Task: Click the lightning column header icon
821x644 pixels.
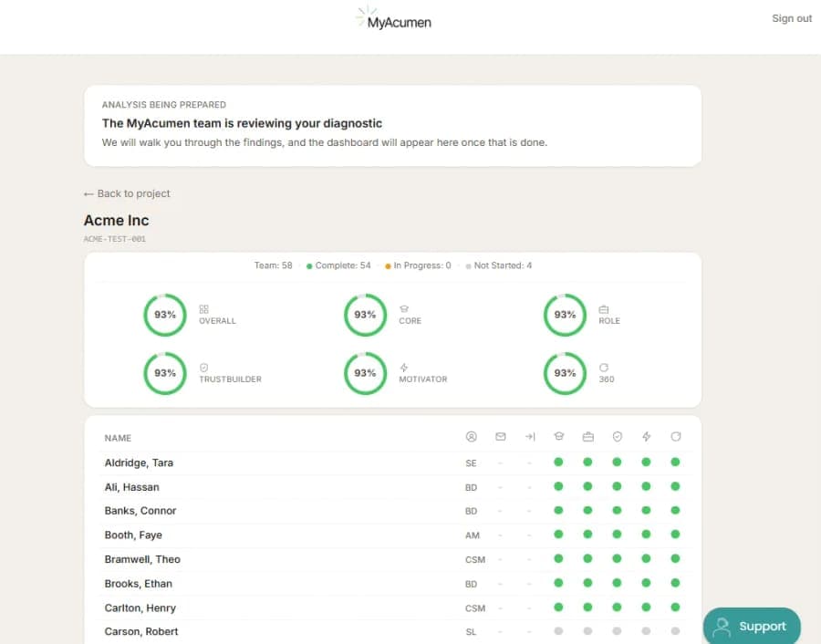Action: point(646,437)
